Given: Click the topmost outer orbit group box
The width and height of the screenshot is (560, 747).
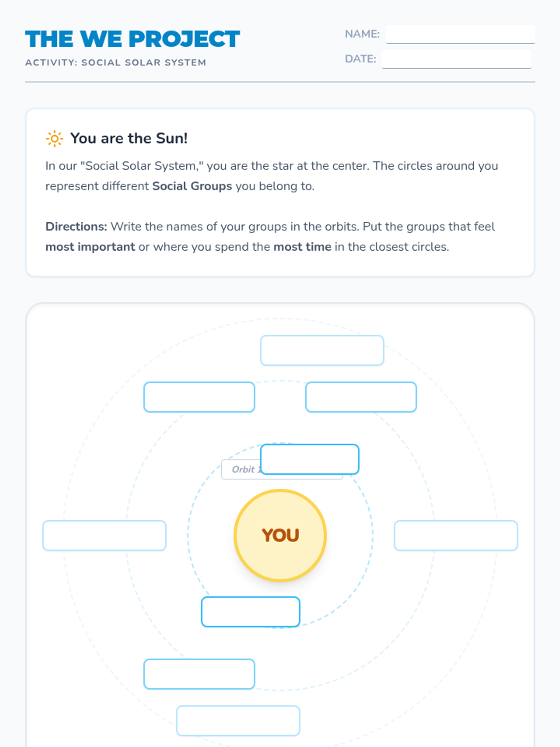Looking at the screenshot, I should (x=322, y=350).
